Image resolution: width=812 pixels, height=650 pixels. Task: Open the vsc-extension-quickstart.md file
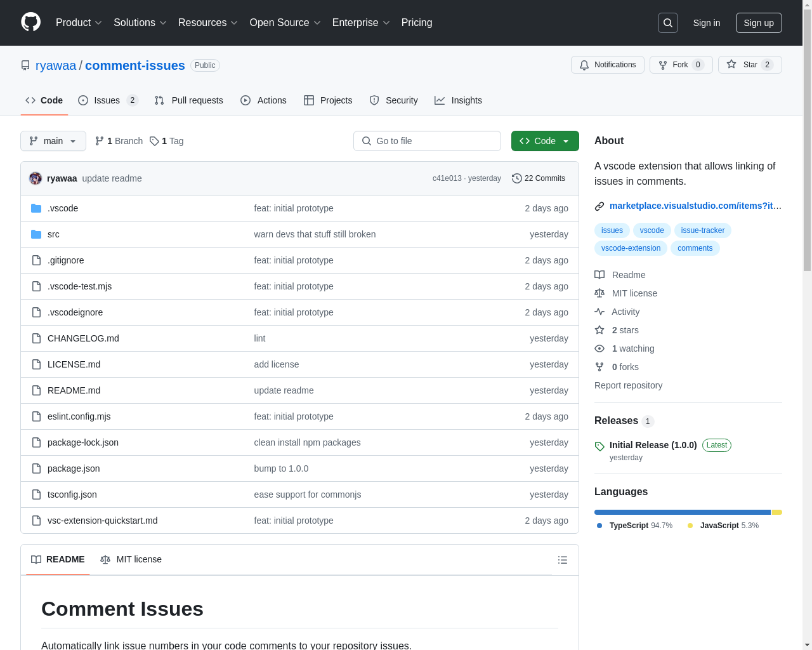(102, 521)
